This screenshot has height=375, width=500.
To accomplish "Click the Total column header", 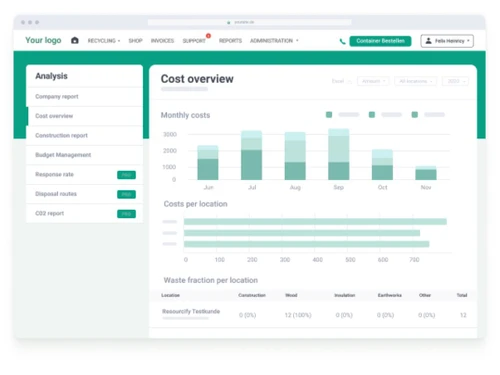I will click(462, 295).
